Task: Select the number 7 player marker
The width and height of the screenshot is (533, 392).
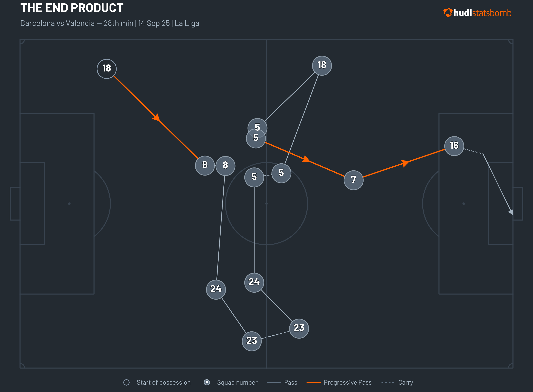Action: 353,180
